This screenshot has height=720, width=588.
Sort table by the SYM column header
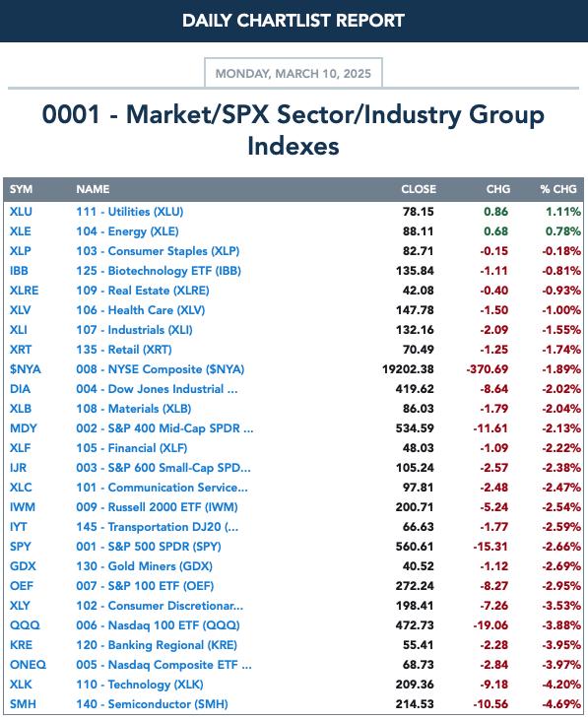[21, 190]
